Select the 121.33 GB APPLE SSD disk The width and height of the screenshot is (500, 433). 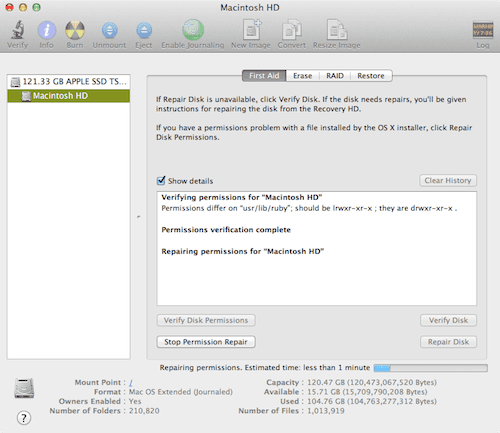[x=69, y=82]
